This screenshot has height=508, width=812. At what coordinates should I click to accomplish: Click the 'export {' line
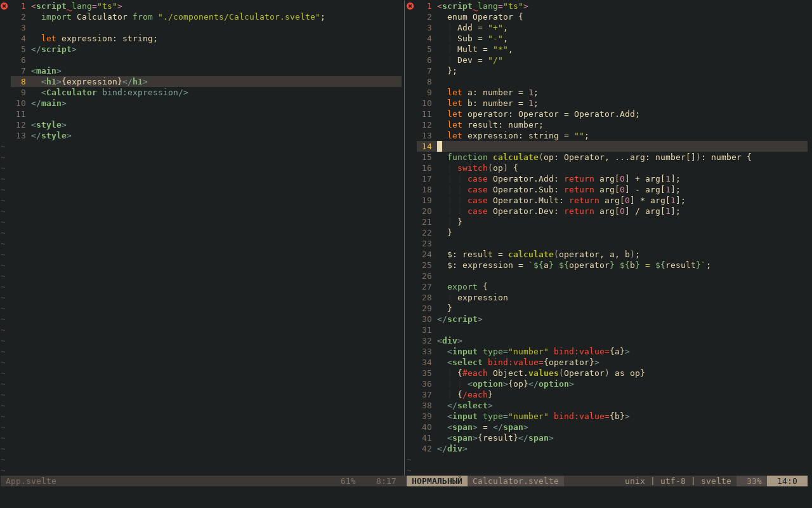point(468,286)
